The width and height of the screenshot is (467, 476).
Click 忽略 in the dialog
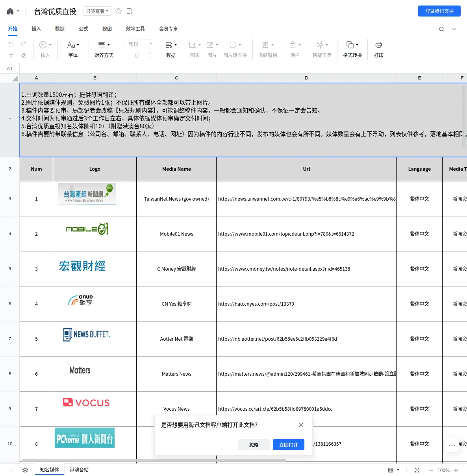click(254, 445)
